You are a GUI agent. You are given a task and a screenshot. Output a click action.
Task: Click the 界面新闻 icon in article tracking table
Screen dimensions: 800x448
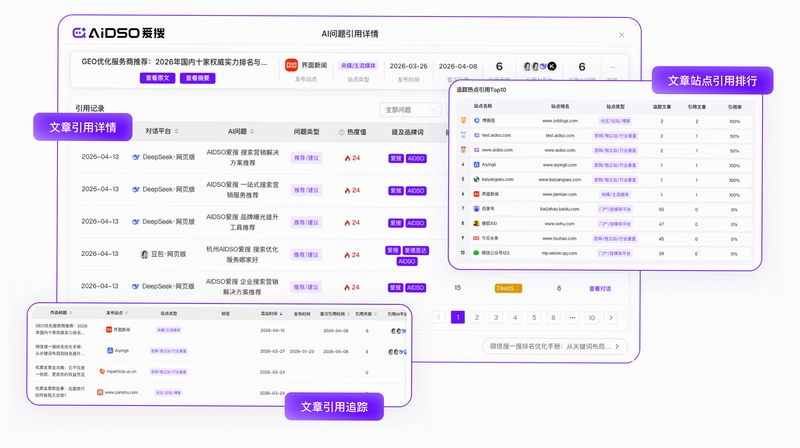[109, 330]
